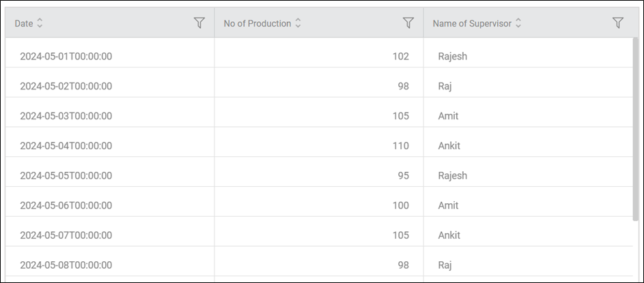Sort by the Date column arrows
The image size is (644, 283).
point(40,23)
